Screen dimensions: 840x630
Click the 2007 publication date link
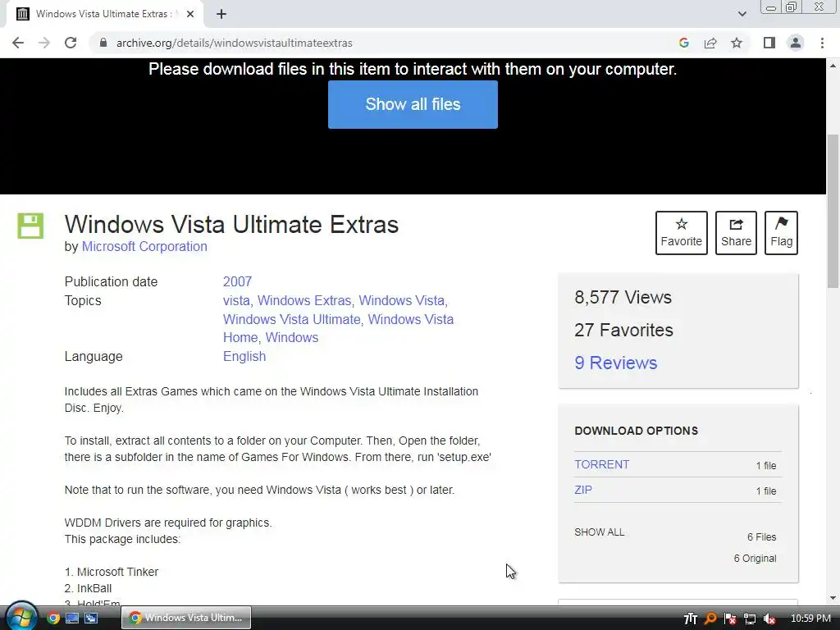[x=237, y=282]
